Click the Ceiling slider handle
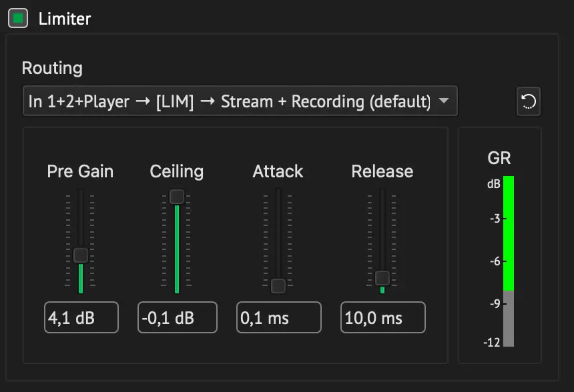Image resolution: width=574 pixels, height=392 pixels. click(177, 197)
